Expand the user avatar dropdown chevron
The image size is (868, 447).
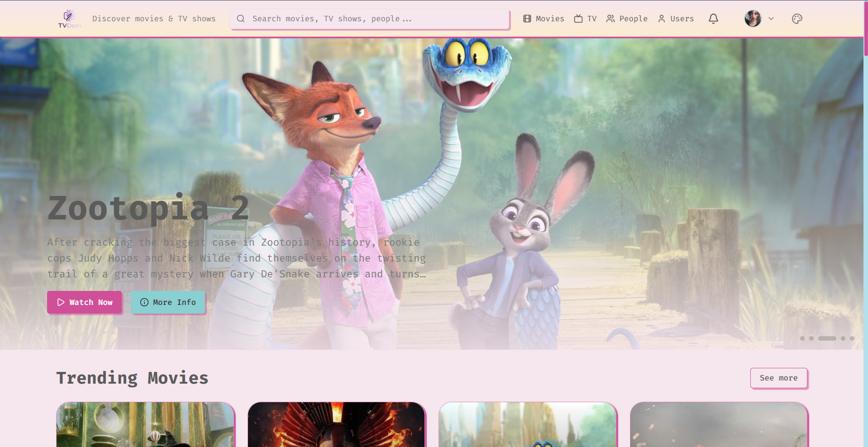[771, 19]
